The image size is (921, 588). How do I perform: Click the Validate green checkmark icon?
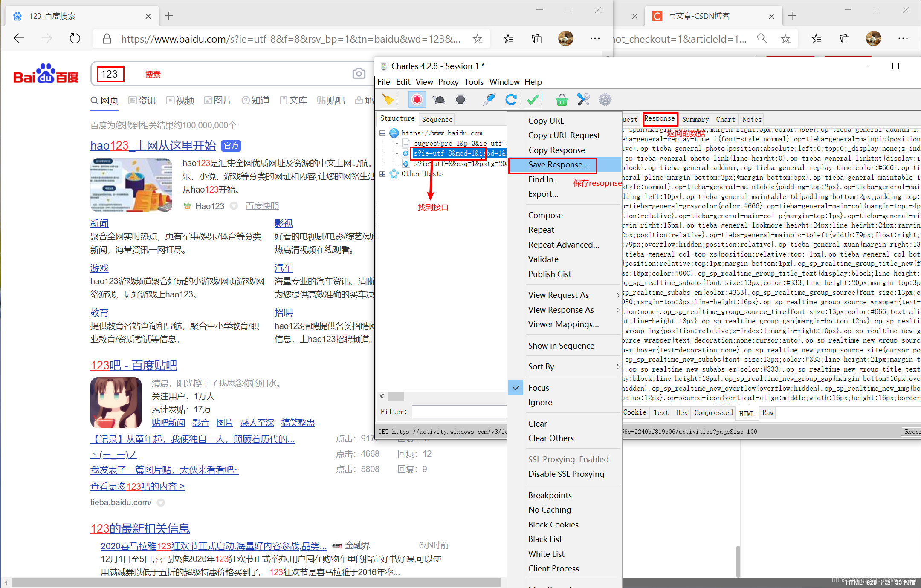coord(533,100)
